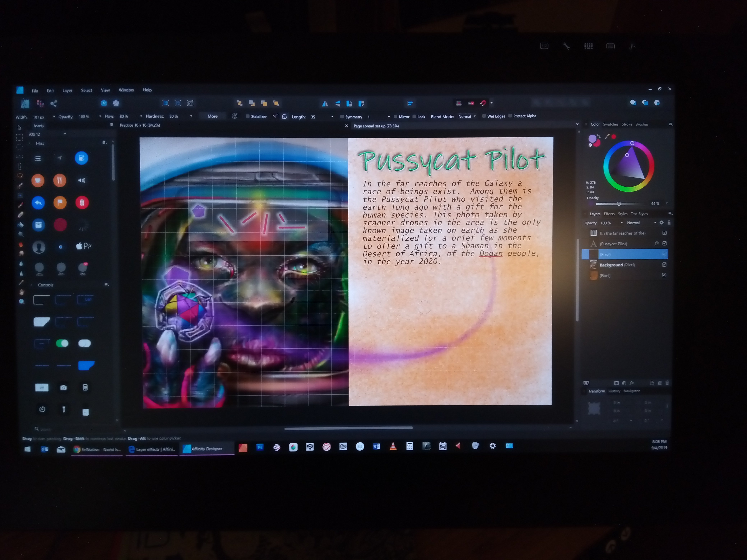Click the More brush settings button
747x560 pixels.
212,116
